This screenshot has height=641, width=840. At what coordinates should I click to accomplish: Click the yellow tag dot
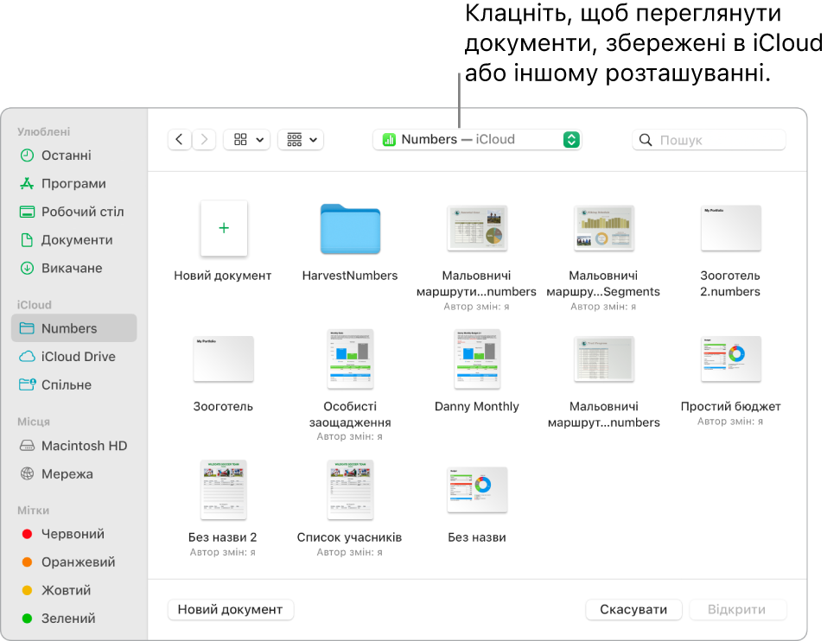click(x=27, y=590)
